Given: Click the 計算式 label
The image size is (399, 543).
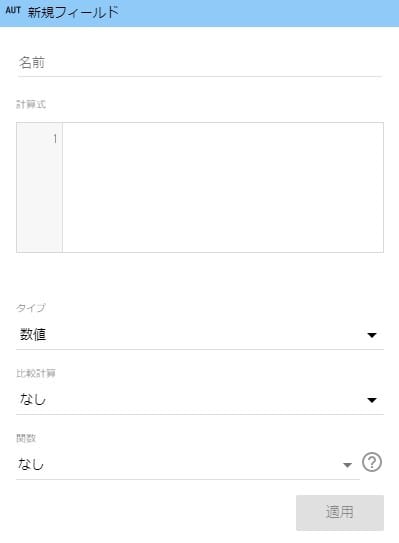Looking at the screenshot, I should pyautogui.click(x=31, y=104).
